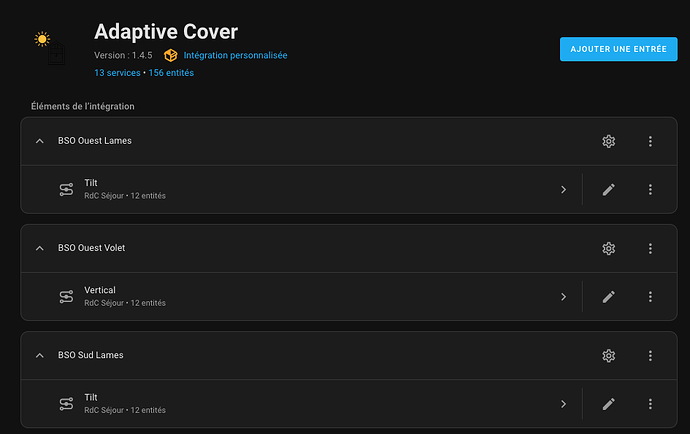Screen dimensions: 690x434
Task: Click device icon on BSO Sud Lames Tilt row
Action: point(66,404)
